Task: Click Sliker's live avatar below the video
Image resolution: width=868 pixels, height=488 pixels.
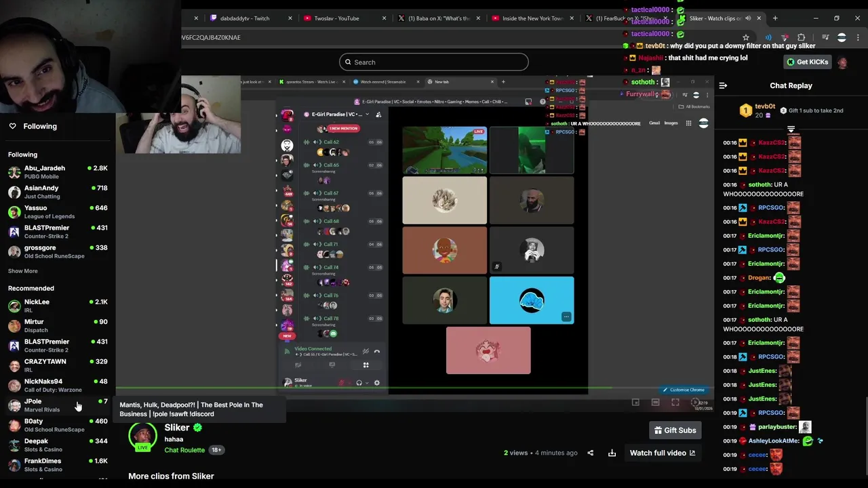Action: (142, 436)
